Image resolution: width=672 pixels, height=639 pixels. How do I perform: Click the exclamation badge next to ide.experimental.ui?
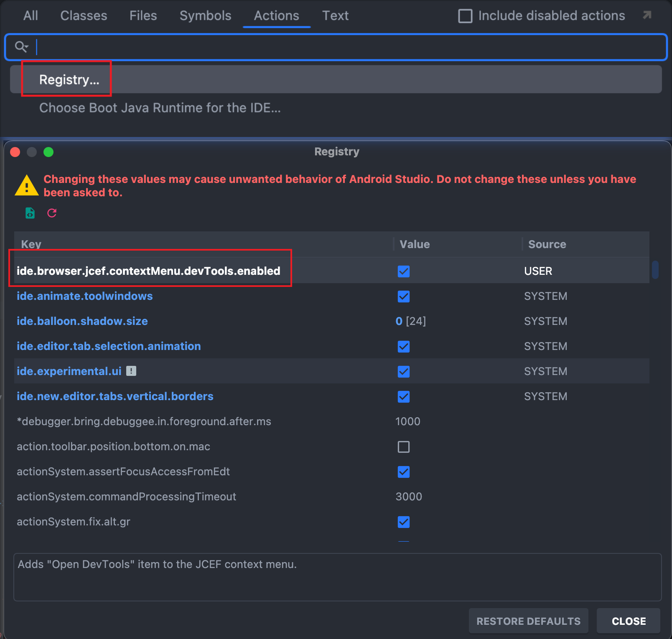[x=131, y=371]
